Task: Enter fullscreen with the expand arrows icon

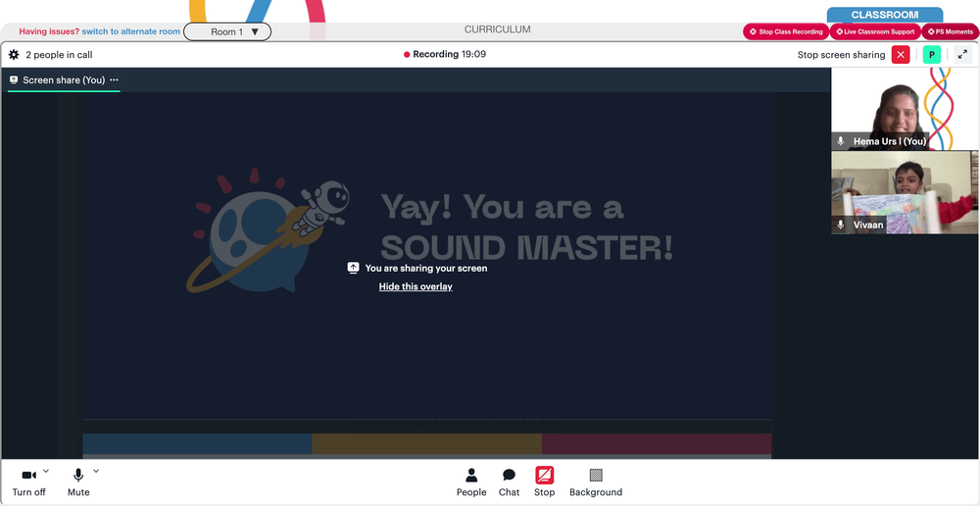Action: point(963,54)
